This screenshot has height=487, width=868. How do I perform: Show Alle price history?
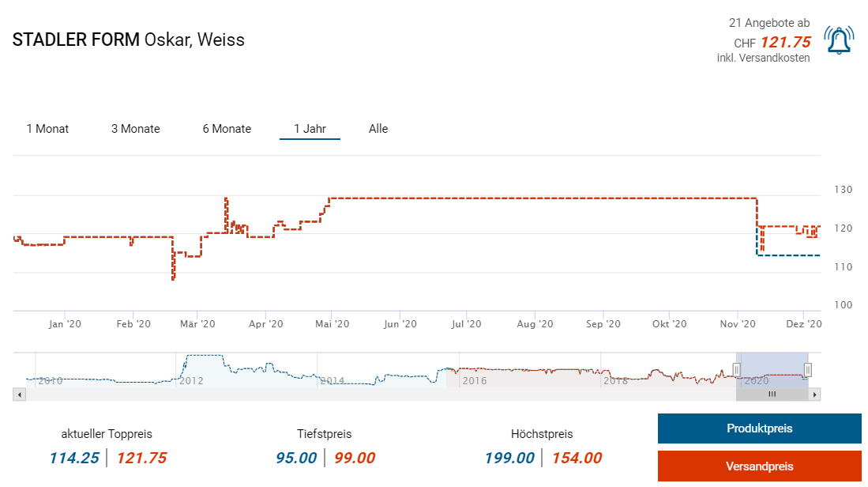coord(378,129)
